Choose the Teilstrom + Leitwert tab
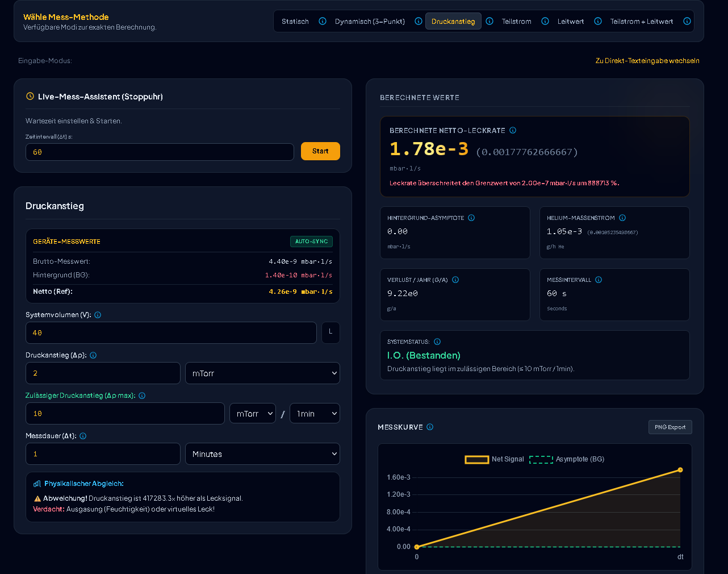 point(642,22)
